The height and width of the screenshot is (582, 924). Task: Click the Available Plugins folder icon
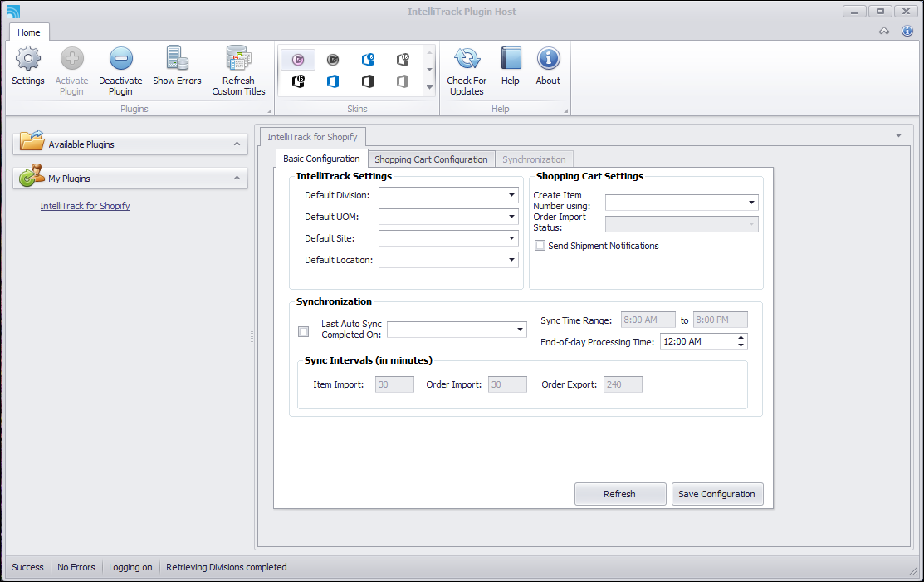32,140
